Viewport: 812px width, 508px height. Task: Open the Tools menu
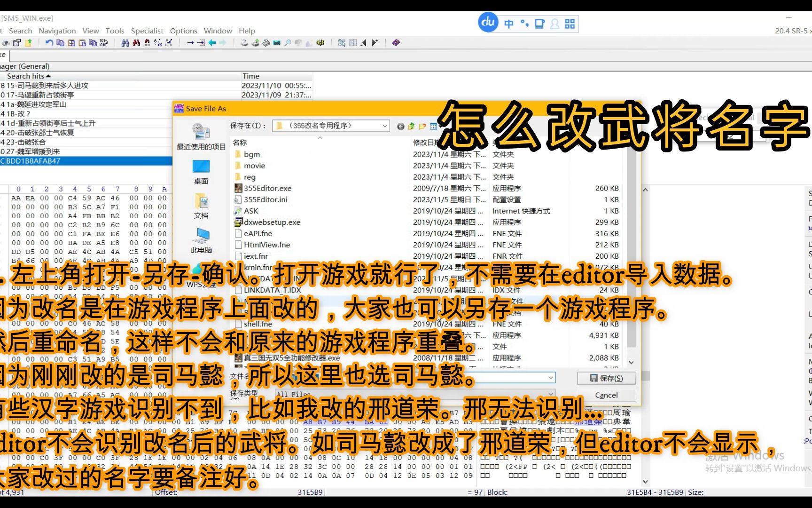(x=115, y=31)
